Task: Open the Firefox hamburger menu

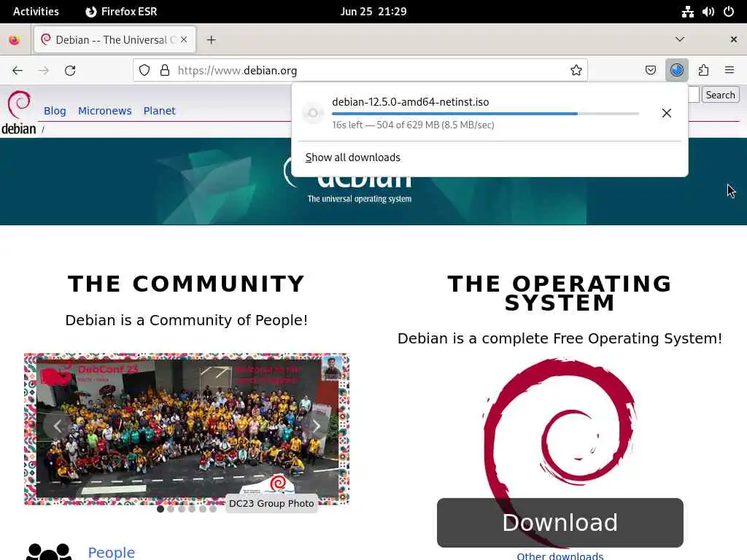Action: tap(729, 71)
